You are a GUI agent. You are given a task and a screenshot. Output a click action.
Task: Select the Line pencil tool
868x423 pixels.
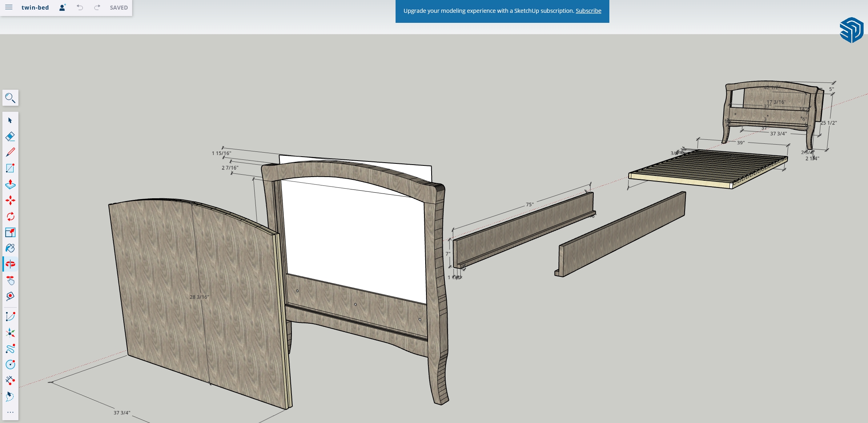pyautogui.click(x=10, y=152)
